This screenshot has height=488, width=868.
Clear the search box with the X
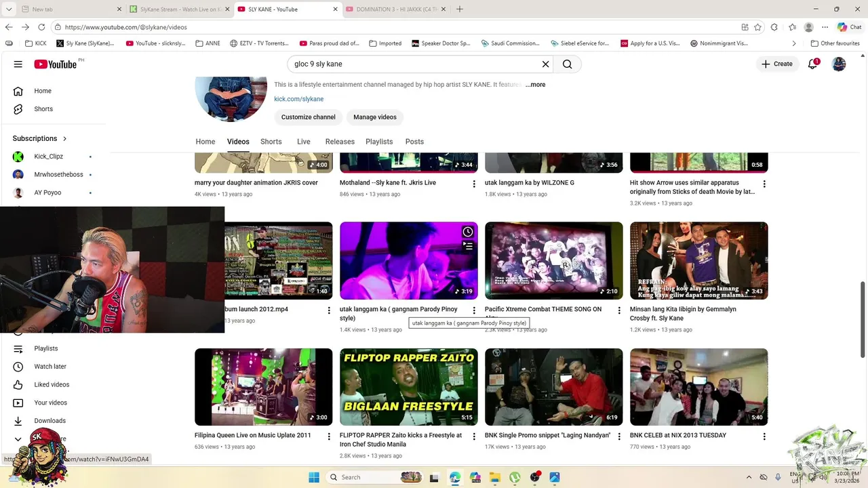coord(545,64)
